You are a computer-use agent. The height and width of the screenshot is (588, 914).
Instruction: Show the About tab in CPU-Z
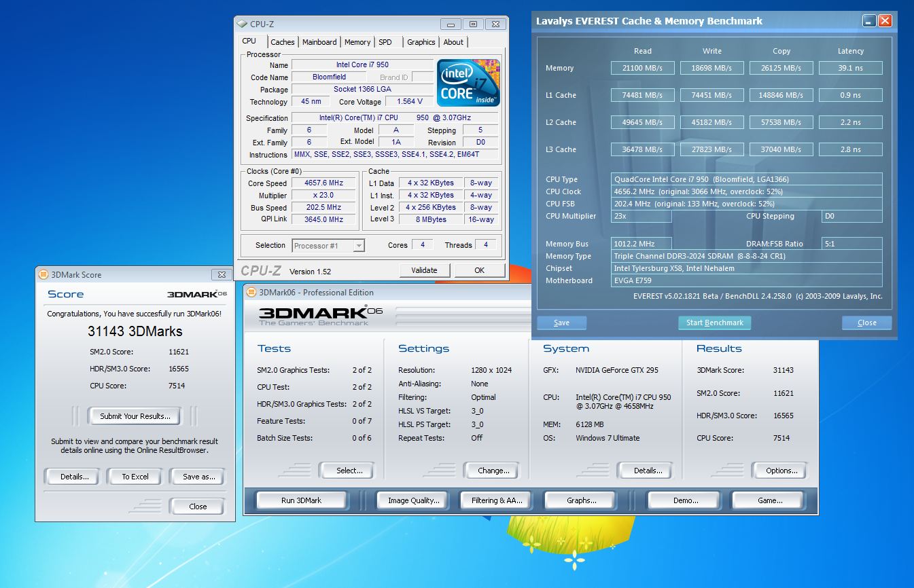coord(453,42)
